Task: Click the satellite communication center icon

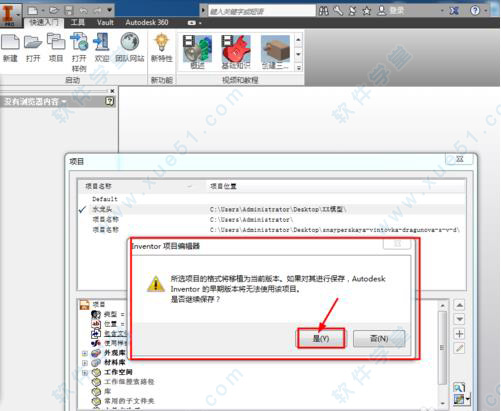Action: click(352, 11)
